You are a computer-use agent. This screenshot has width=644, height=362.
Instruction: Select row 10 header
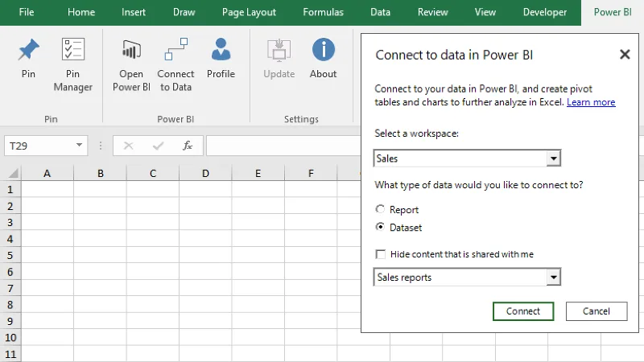point(10,337)
